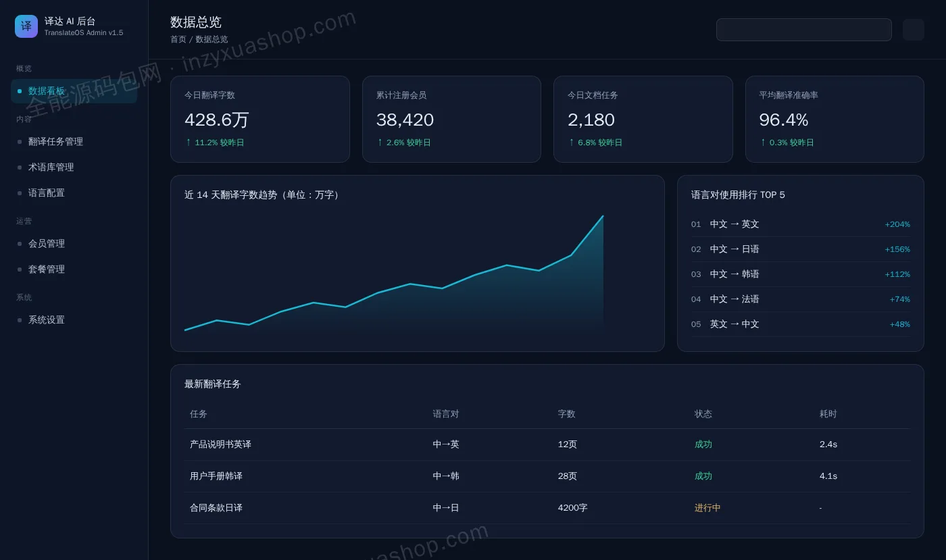
Task: Select 套餐管理 in the sidebar
Action: click(x=74, y=270)
